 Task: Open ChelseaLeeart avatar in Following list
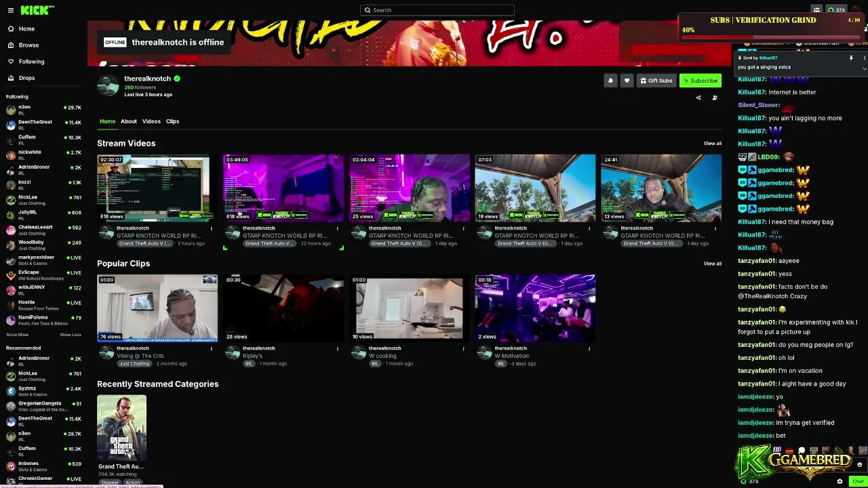11,229
